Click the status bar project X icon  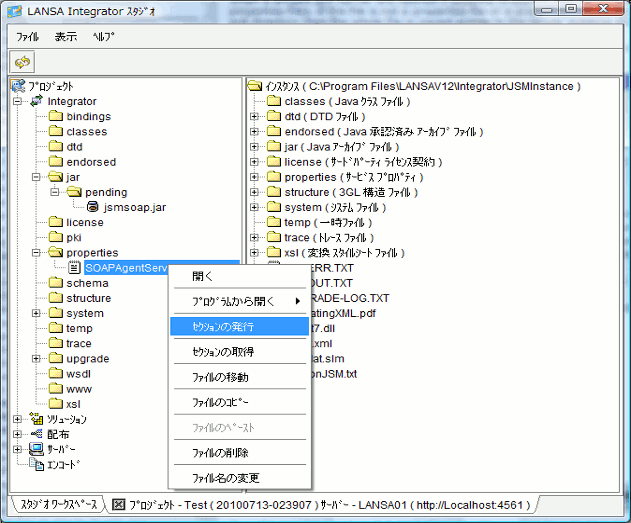tap(118, 504)
